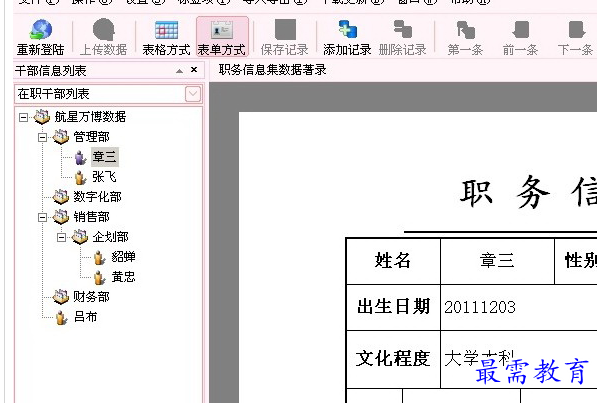Click the person icon beside 吕布
The height and width of the screenshot is (403, 597).
coord(61,317)
